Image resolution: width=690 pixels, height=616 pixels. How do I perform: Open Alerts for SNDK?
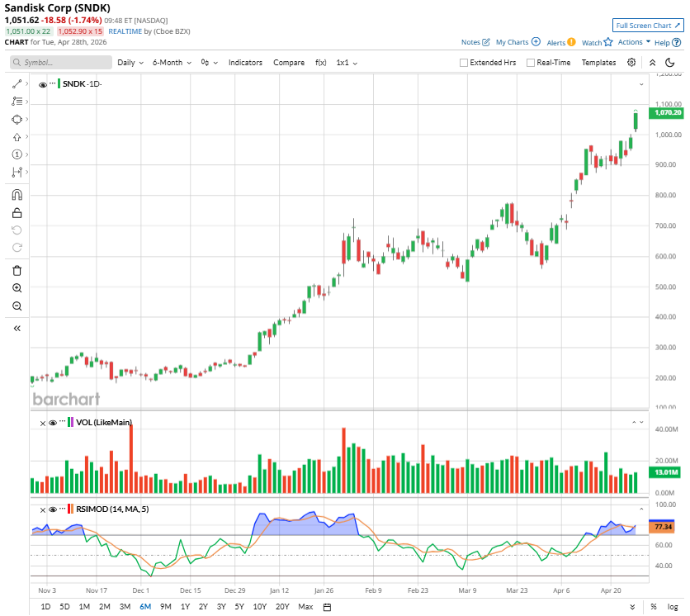[561, 42]
